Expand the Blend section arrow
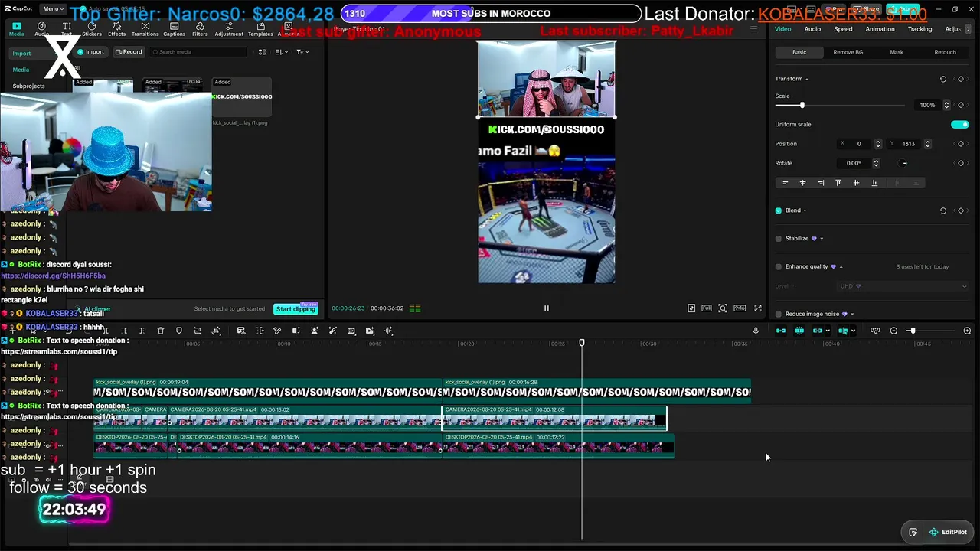 click(805, 210)
